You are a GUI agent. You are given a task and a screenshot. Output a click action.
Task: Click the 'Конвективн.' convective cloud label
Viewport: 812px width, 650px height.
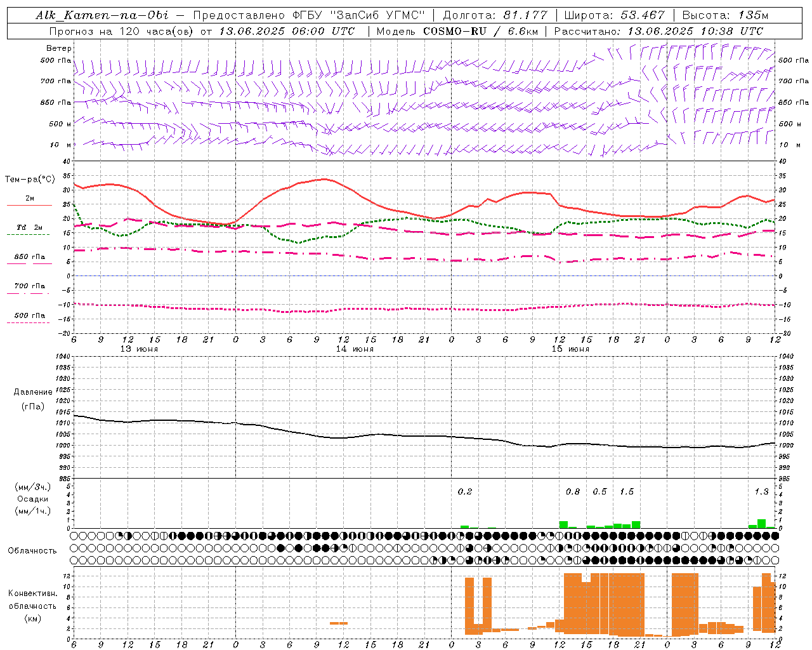click(32, 594)
